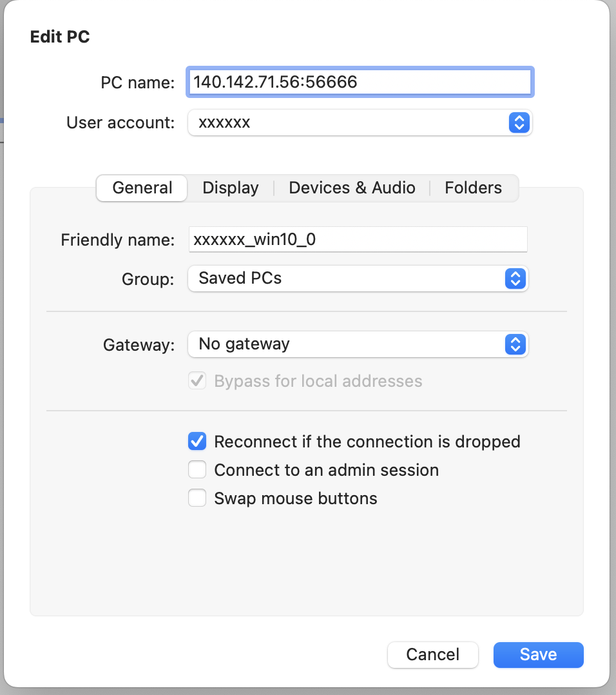This screenshot has height=695, width=616.
Task: Open the Folders tab
Action: coord(473,188)
